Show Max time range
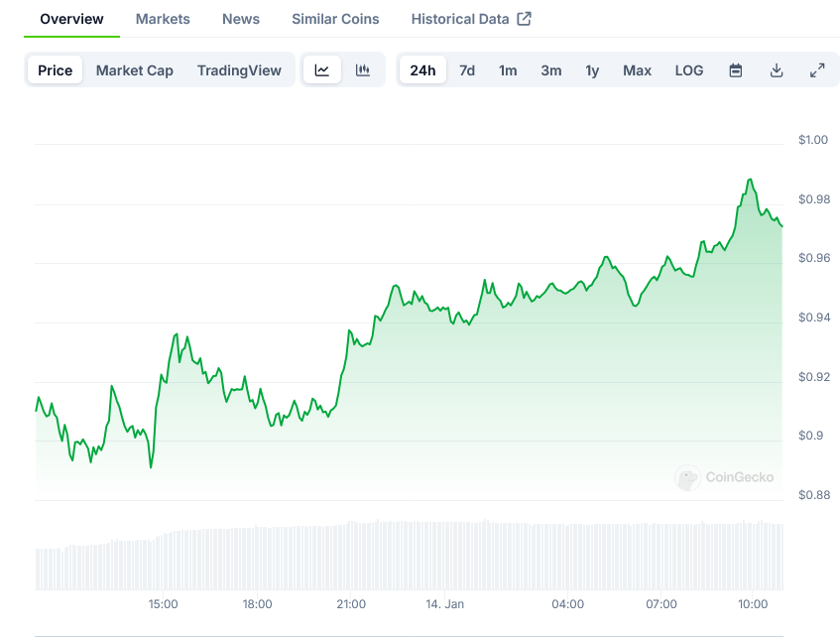The height and width of the screenshot is (637, 840). click(637, 70)
